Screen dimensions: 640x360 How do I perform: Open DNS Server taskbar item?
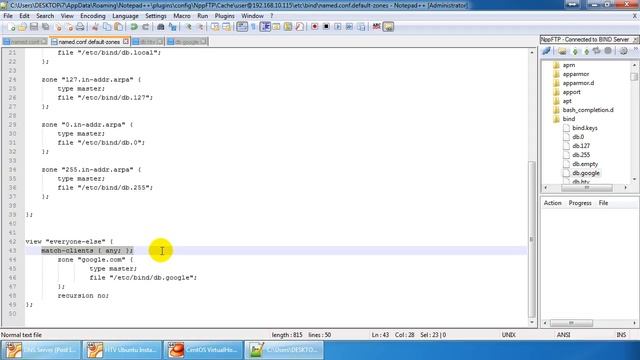pos(40,350)
